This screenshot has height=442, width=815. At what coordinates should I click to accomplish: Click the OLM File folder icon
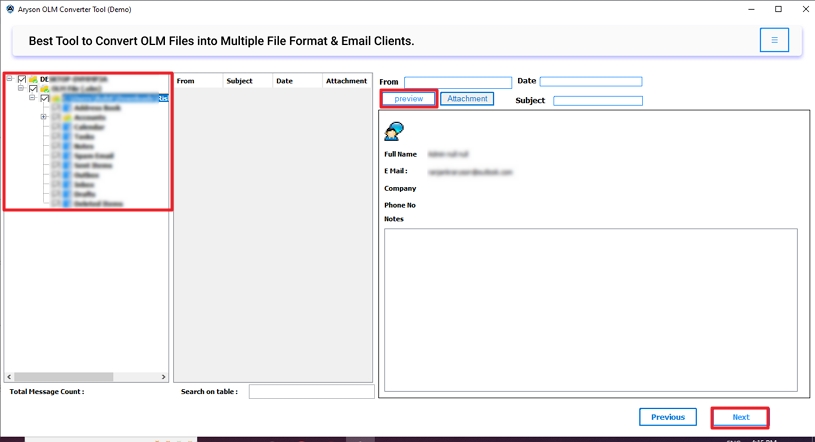point(45,88)
